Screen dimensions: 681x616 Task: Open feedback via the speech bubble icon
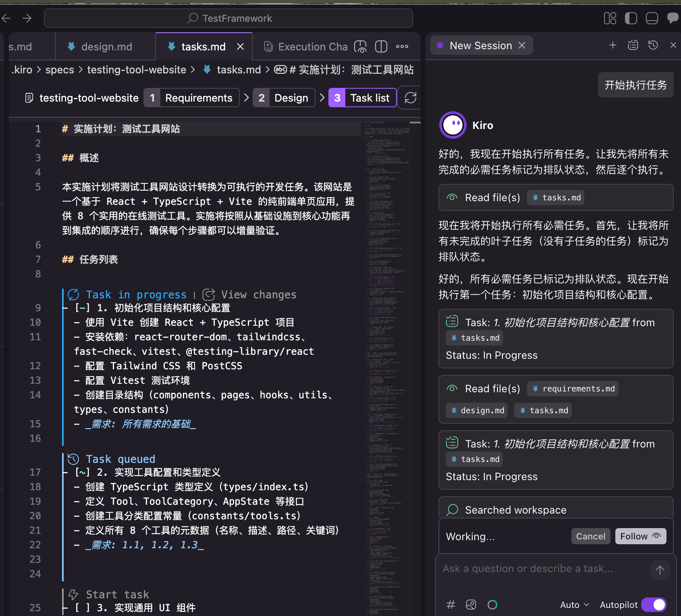click(x=672, y=18)
